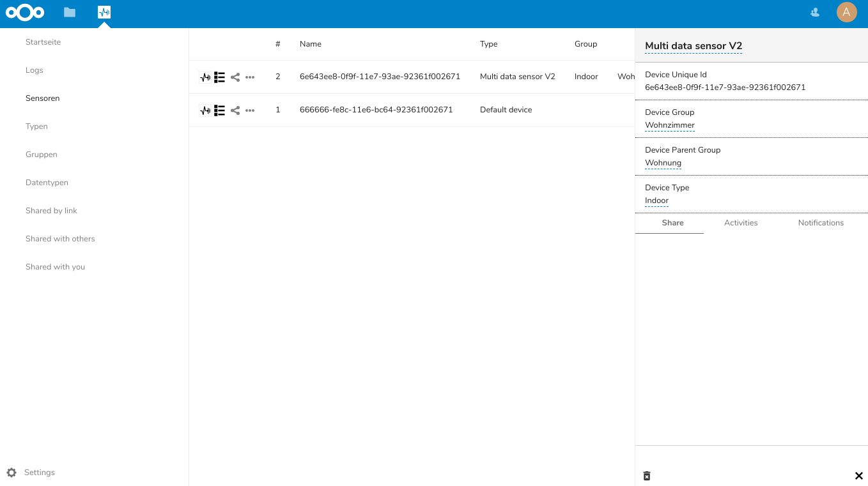Viewport: 868px width, 486px height.
Task: Open the Contacts menu icon
Action: [x=815, y=12]
